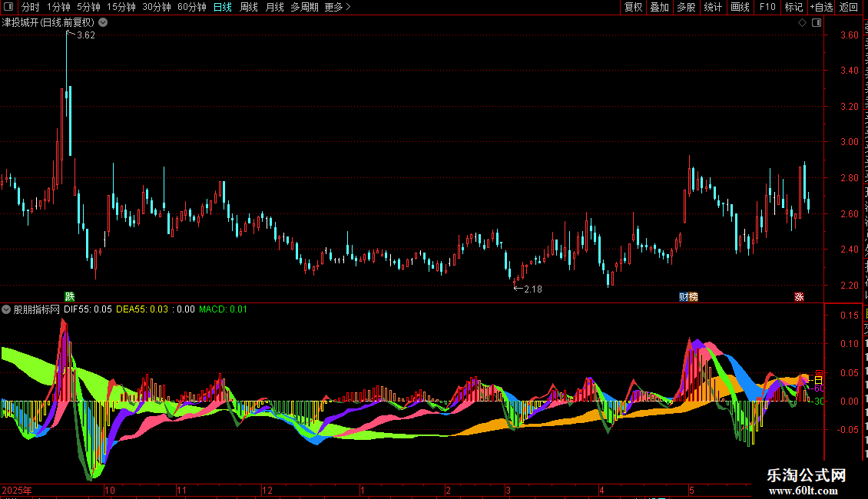The image size is (868, 499).
Task: Expand the 更多 periods menu
Action: (338, 7)
